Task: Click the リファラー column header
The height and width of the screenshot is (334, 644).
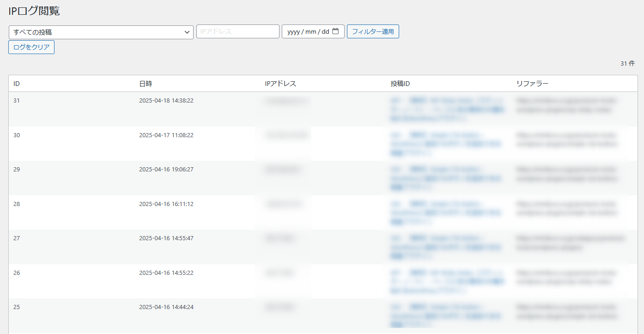Action: [x=532, y=84]
